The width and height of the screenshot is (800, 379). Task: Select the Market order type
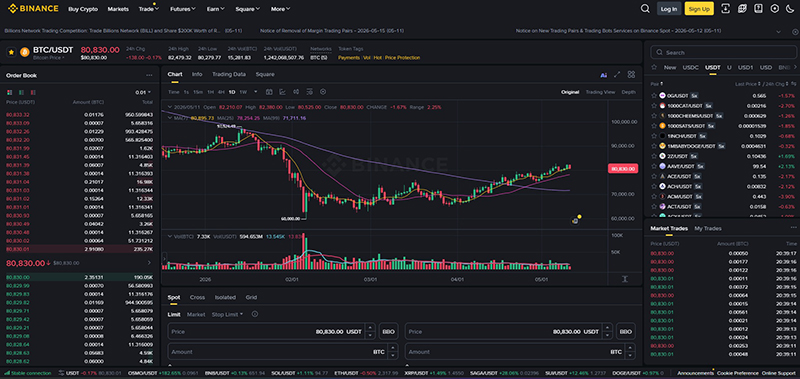196,315
